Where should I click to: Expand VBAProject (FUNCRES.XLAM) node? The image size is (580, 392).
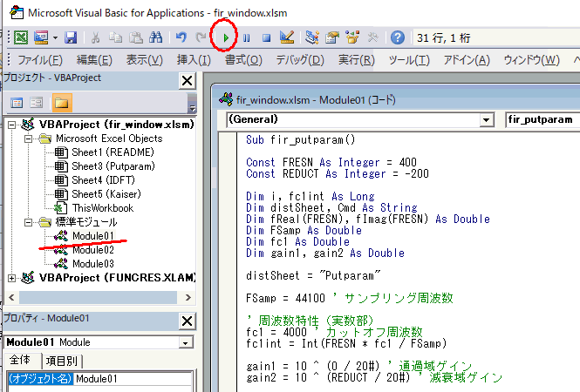[12, 278]
